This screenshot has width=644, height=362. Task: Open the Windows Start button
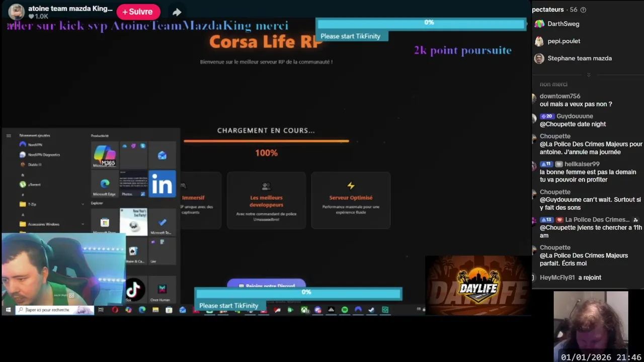click(8, 310)
